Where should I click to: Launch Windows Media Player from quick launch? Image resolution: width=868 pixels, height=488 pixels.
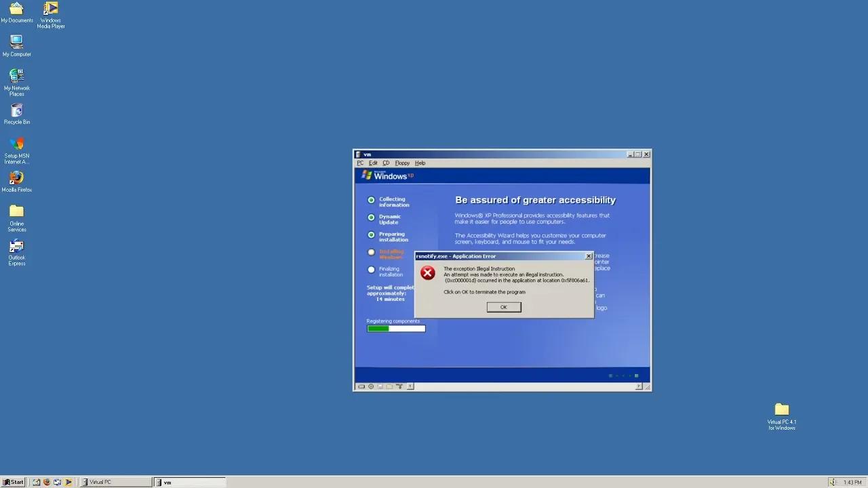point(68,483)
